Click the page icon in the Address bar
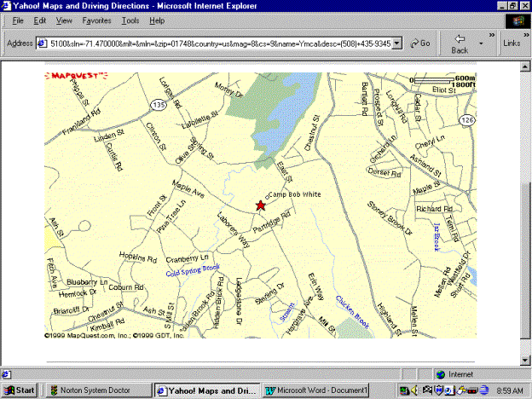The height and width of the screenshot is (399, 532). click(42, 43)
